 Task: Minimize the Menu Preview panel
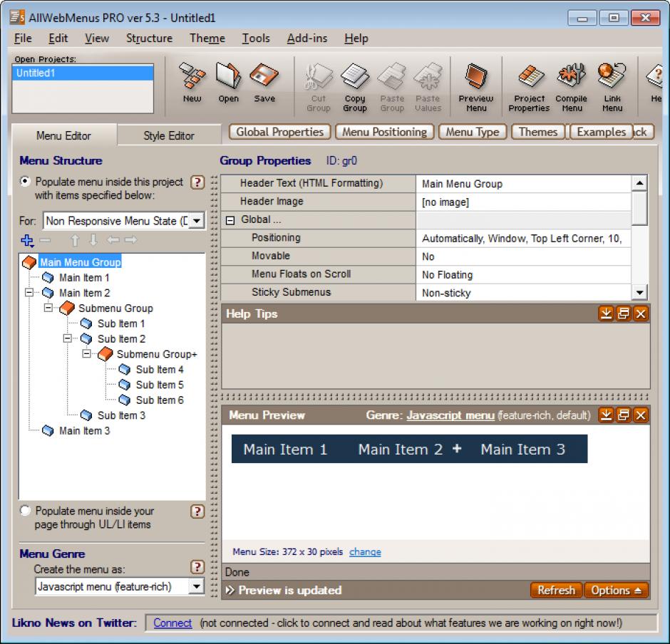606,415
